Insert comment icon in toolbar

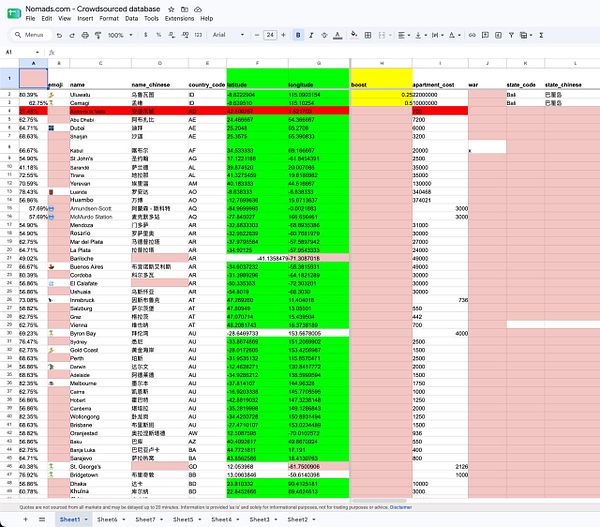click(x=485, y=35)
